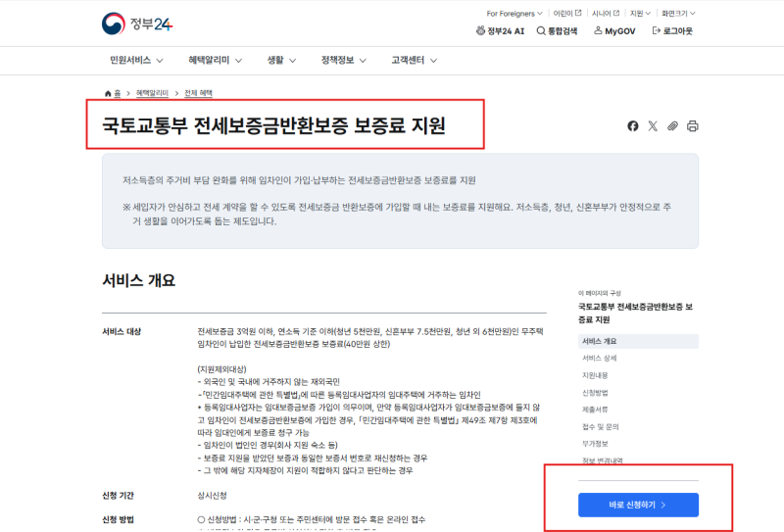Click the 서비스 개요 heading
Viewport: 784px width, 532px height.
139,280
